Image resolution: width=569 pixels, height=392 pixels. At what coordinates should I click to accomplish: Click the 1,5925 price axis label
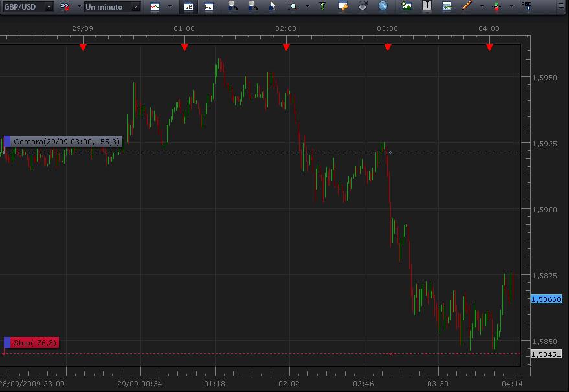(544, 144)
